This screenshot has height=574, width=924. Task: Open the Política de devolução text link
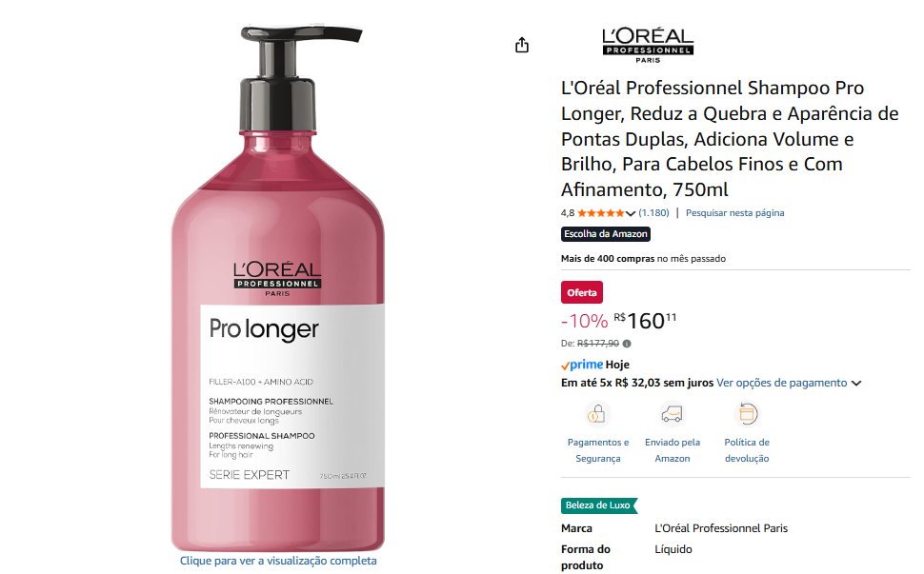coord(747,450)
